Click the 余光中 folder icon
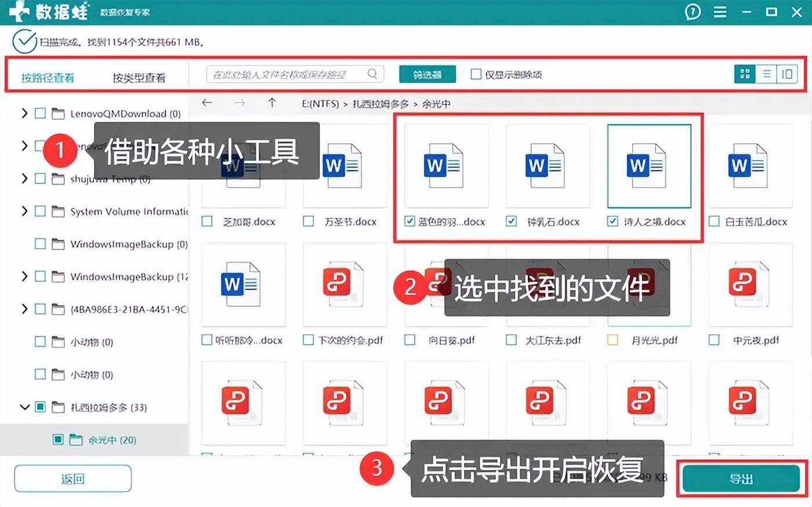The image size is (812, 507). pos(76,440)
